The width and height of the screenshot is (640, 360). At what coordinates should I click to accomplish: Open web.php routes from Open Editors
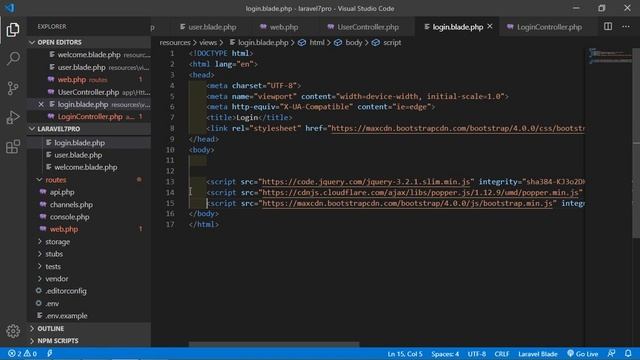pyautogui.click(x=89, y=80)
